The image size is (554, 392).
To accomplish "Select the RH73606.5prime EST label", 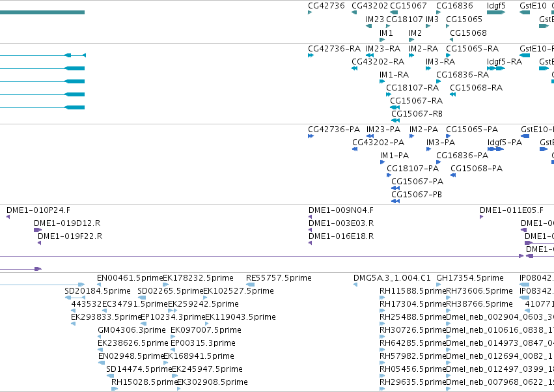I will pos(479,291).
